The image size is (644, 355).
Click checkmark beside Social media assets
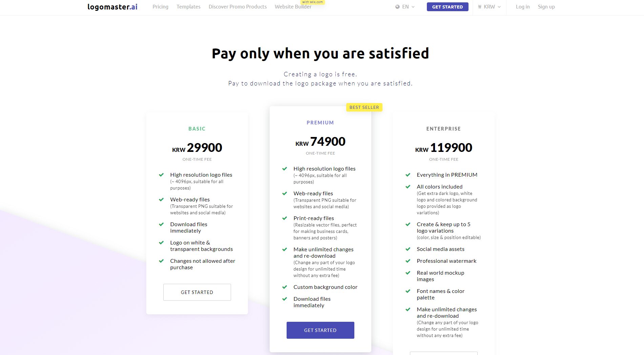click(408, 249)
